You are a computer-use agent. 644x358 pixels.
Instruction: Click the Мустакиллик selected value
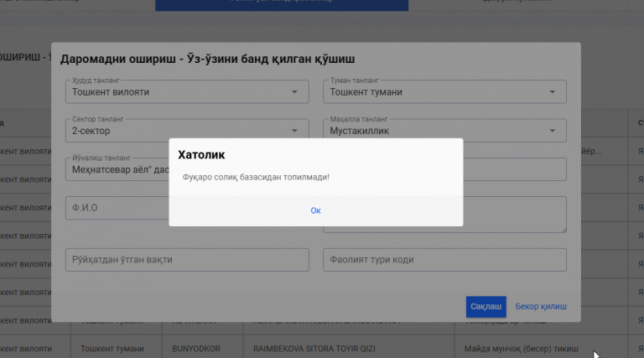(x=360, y=131)
